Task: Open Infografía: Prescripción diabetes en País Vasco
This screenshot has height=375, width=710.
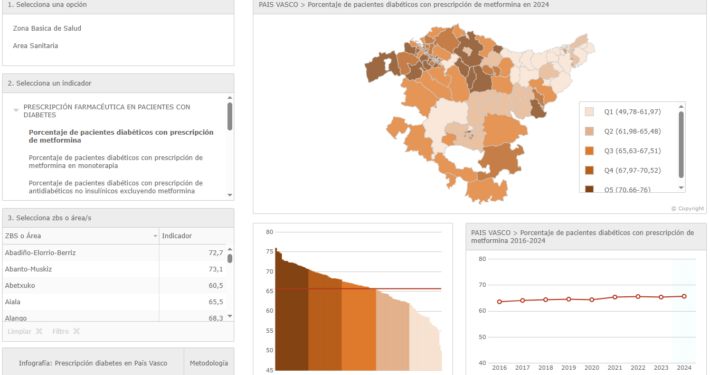Action: click(x=93, y=363)
